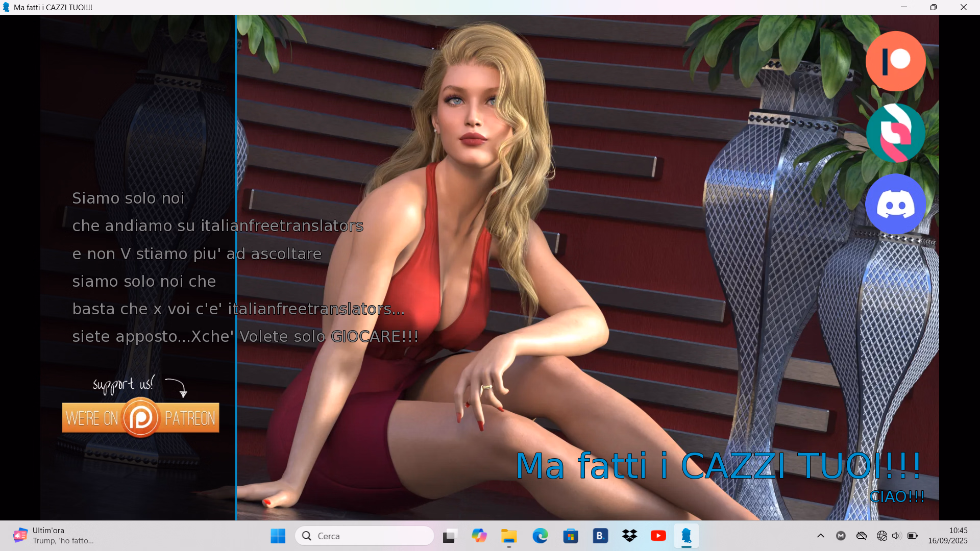Select 'siete apposto...Xche' Volete solo GIOCARE' entry

(245, 336)
